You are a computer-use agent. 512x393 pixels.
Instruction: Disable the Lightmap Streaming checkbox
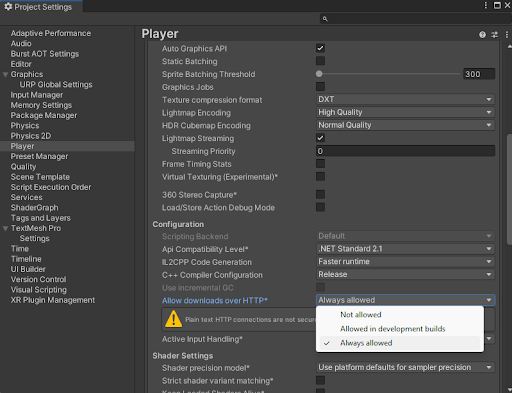pyautogui.click(x=320, y=138)
